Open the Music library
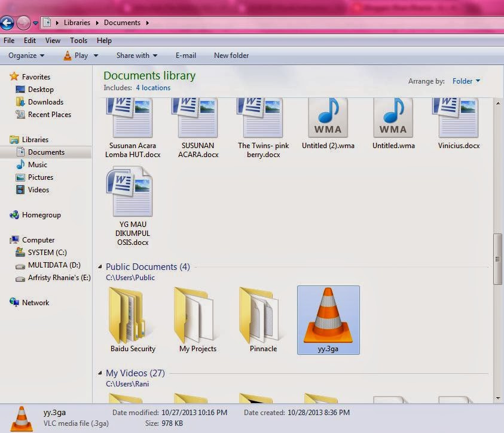This screenshot has width=504, height=433. [x=32, y=165]
